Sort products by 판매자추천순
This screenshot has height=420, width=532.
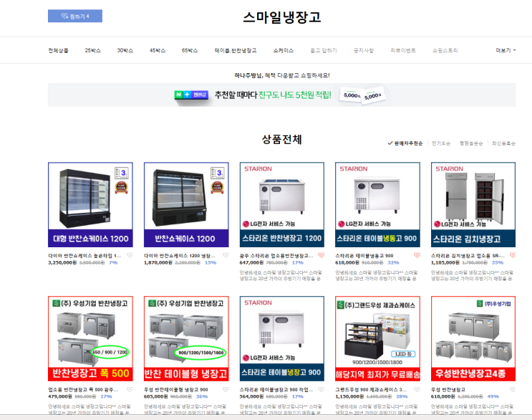(405, 143)
